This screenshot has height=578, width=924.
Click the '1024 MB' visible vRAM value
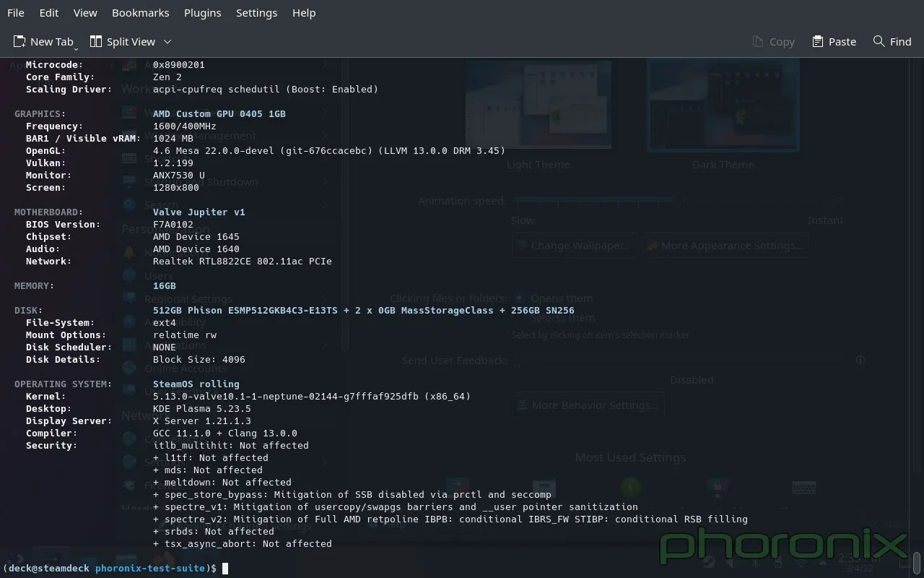(x=173, y=139)
